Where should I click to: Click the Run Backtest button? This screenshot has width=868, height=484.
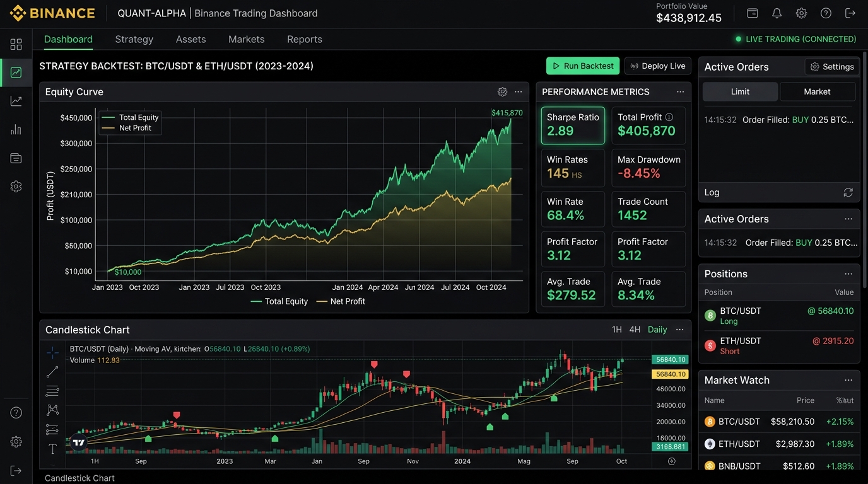click(x=583, y=66)
